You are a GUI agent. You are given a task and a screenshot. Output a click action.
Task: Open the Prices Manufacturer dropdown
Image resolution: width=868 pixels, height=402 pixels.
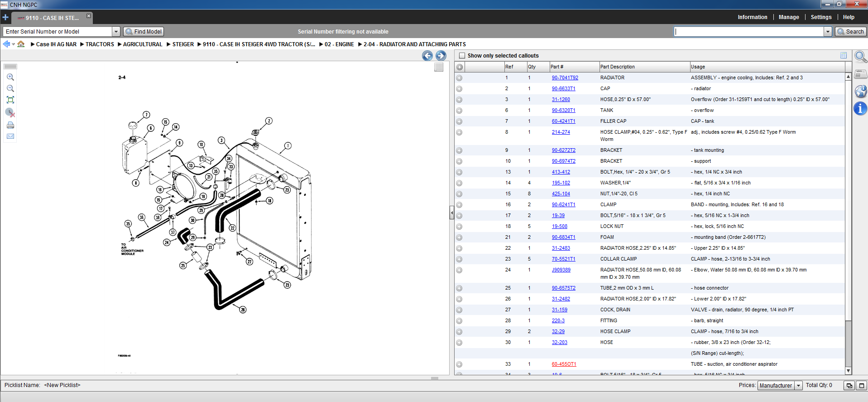click(x=798, y=386)
